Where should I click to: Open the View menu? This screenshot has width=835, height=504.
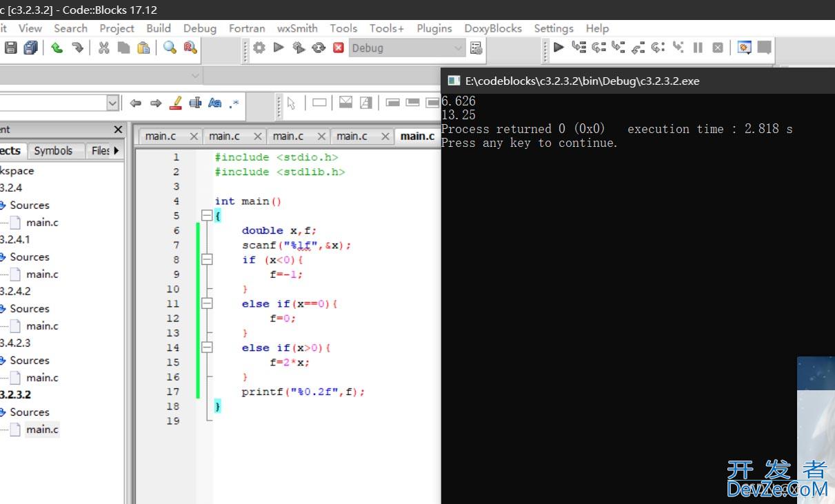tap(30, 28)
